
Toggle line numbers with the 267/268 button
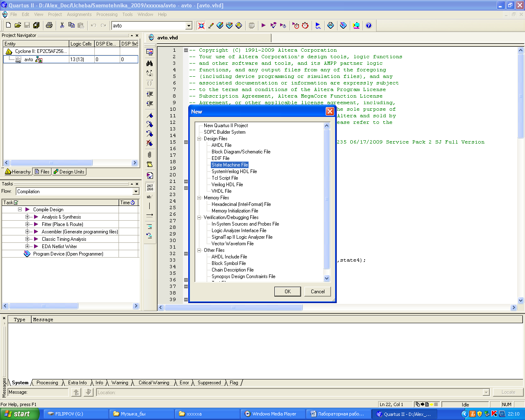pos(150,187)
